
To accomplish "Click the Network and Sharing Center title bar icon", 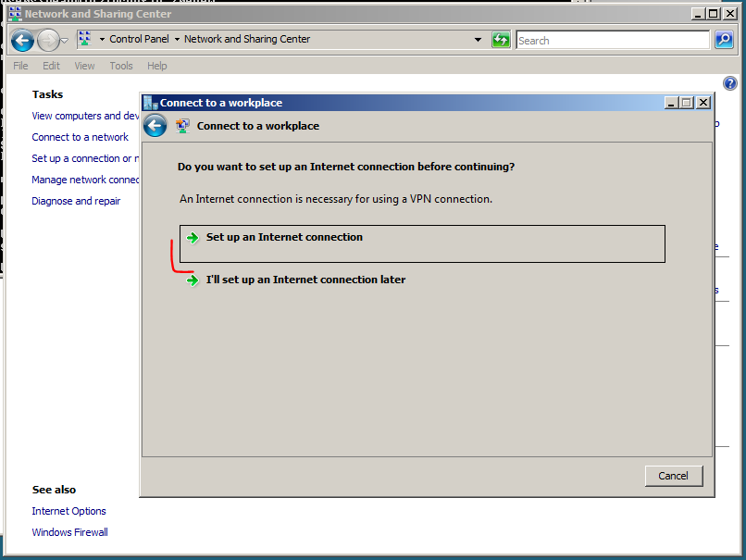I will (x=15, y=14).
